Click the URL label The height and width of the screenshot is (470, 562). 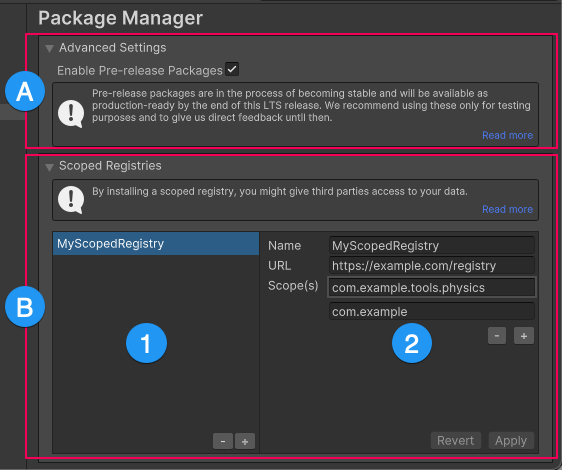coord(280,266)
